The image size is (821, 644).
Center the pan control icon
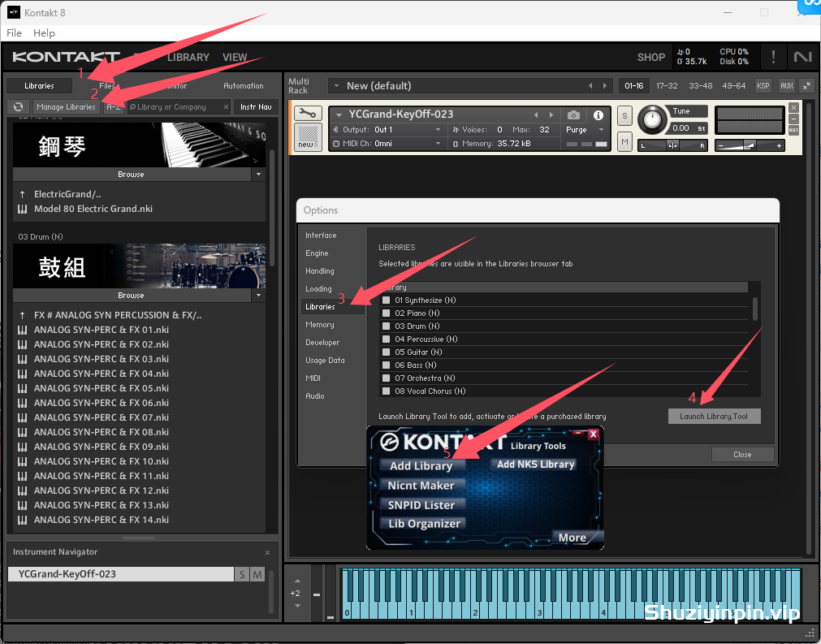click(673, 145)
